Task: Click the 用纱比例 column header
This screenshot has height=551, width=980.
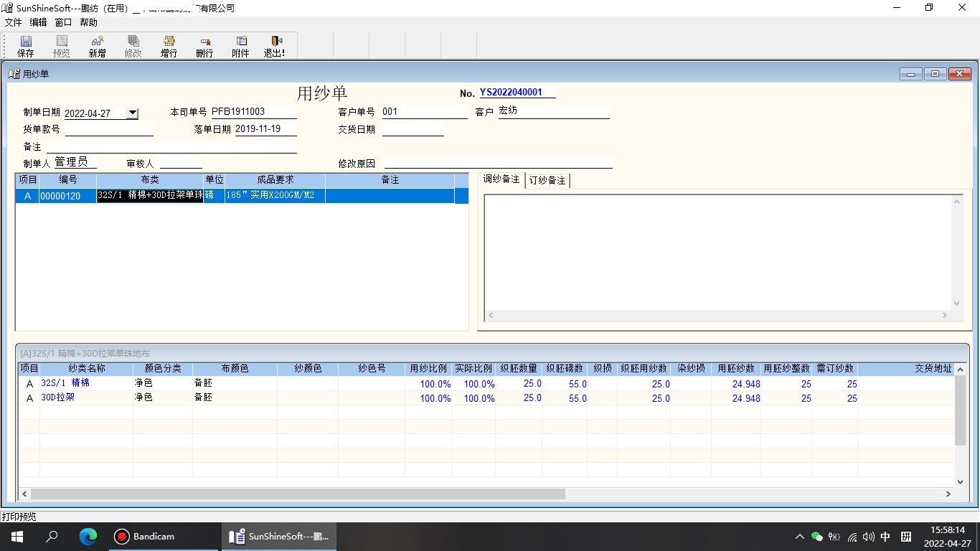Action: (428, 368)
